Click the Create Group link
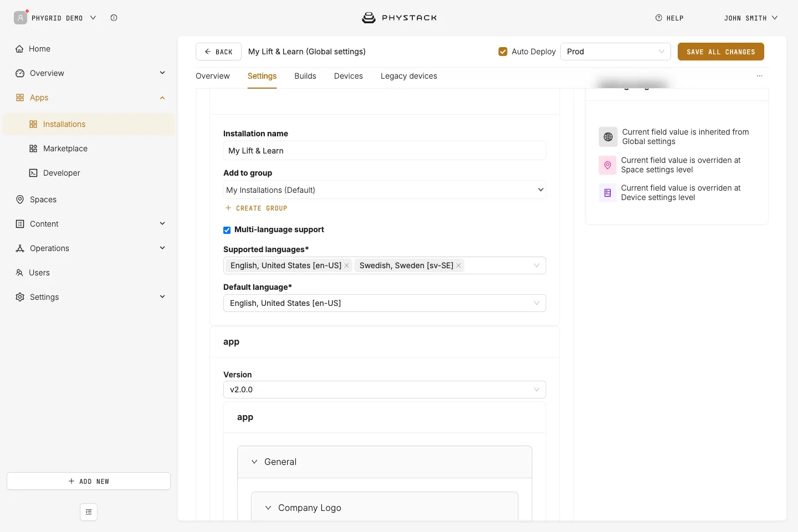 point(256,208)
